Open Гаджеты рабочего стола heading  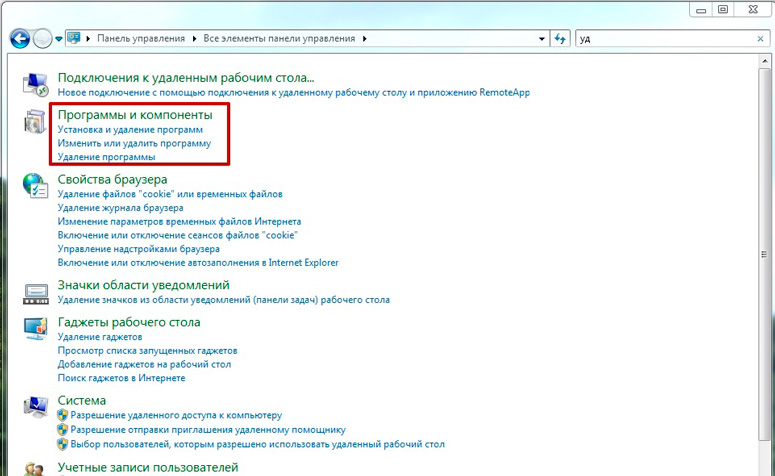click(x=129, y=322)
